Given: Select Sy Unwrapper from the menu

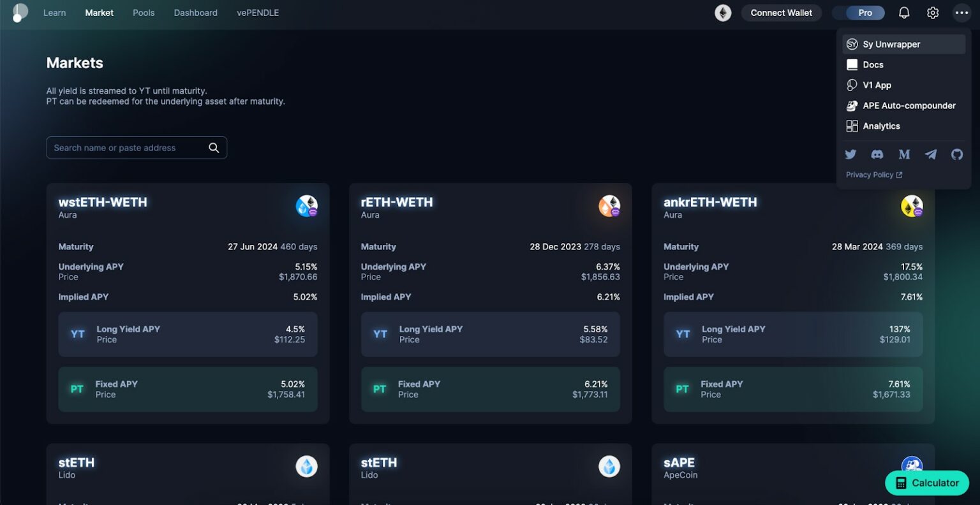Looking at the screenshot, I should (x=891, y=44).
